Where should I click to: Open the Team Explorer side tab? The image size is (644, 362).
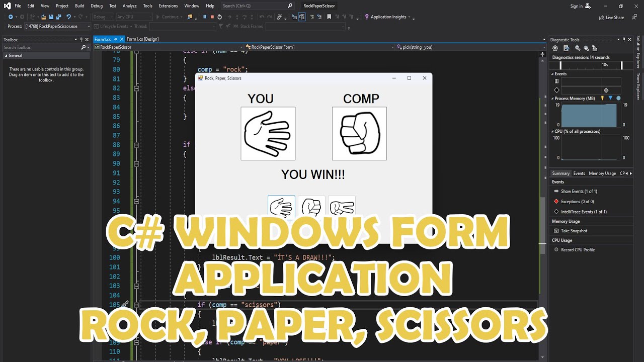(x=638, y=86)
